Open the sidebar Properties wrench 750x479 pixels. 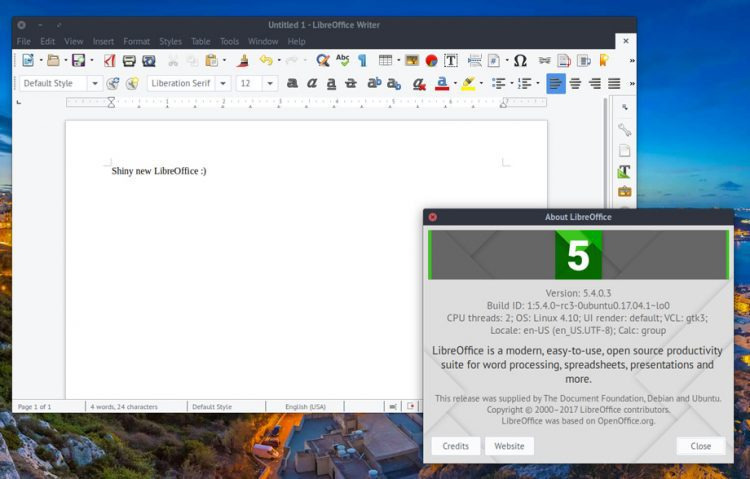pyautogui.click(x=624, y=130)
